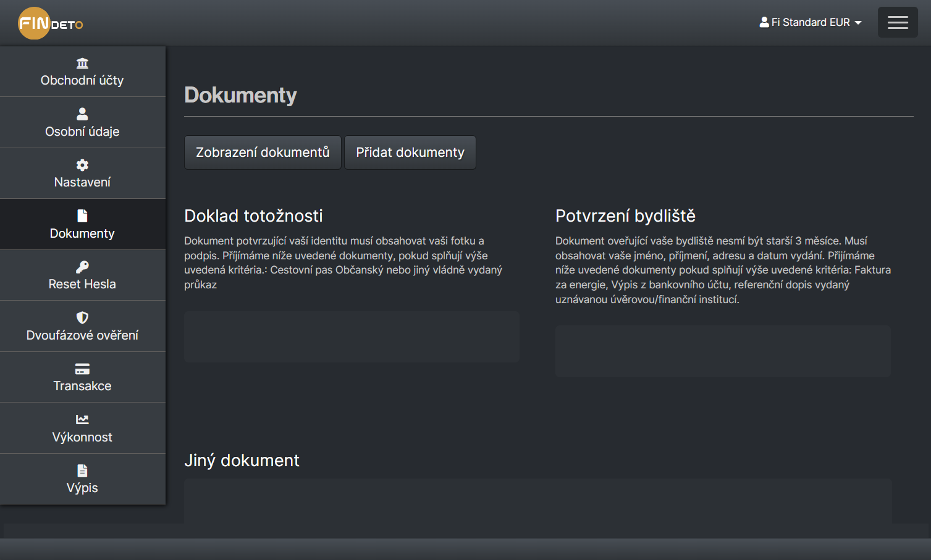This screenshot has width=931, height=560.
Task: Click the chart icon above Výkonnost
Action: (x=82, y=420)
